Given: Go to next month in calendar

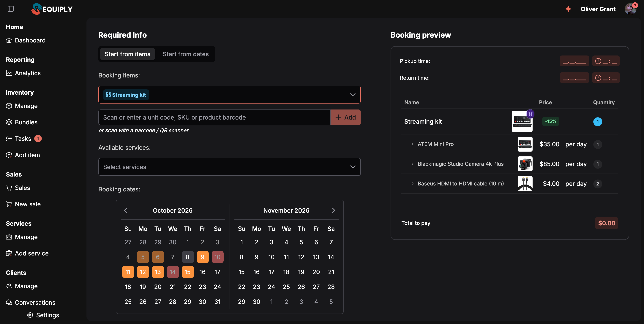Looking at the screenshot, I should [333, 210].
